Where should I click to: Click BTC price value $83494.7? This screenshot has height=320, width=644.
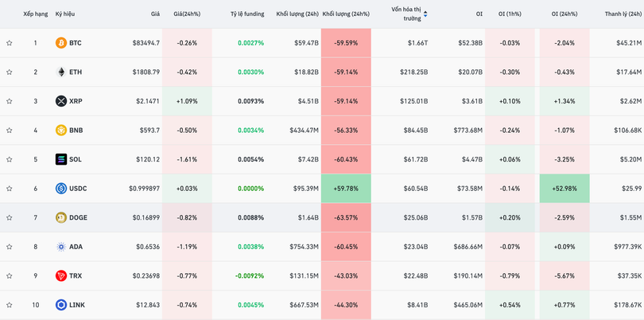pos(145,43)
